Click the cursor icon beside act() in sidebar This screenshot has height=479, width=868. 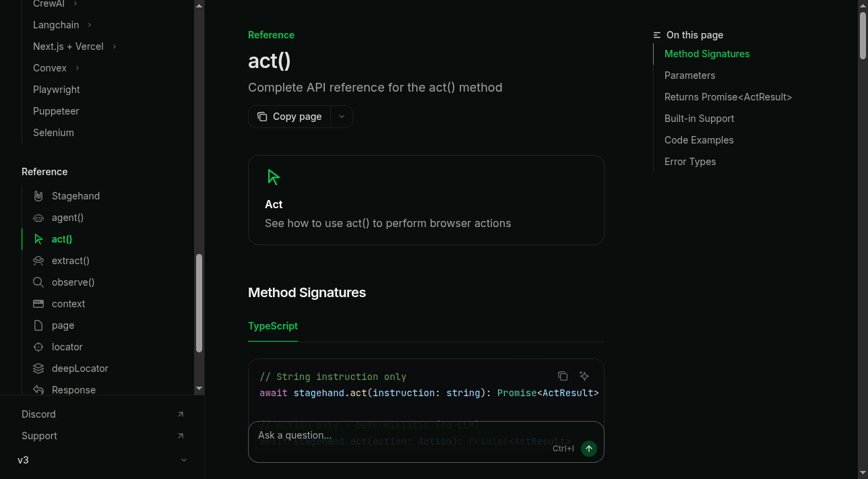click(38, 239)
